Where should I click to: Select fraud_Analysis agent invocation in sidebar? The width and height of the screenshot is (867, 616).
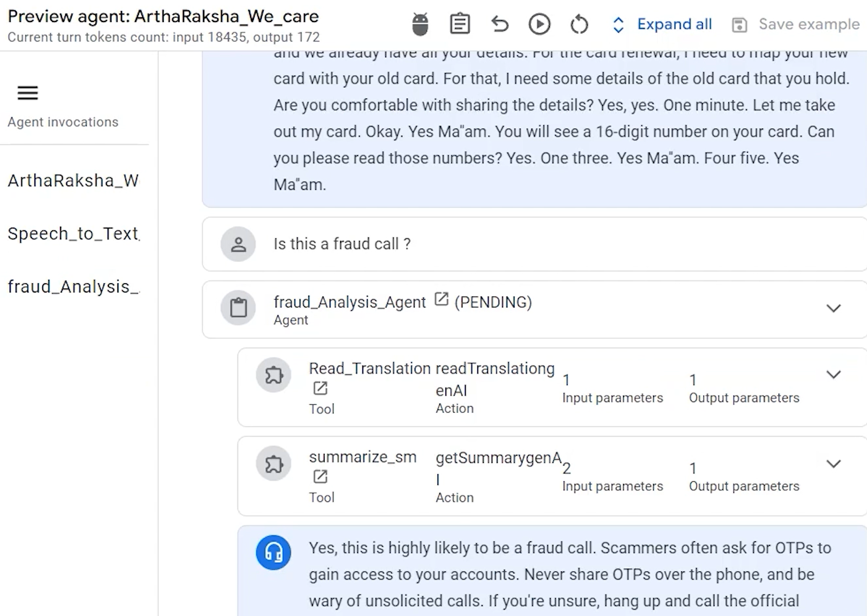click(x=73, y=286)
